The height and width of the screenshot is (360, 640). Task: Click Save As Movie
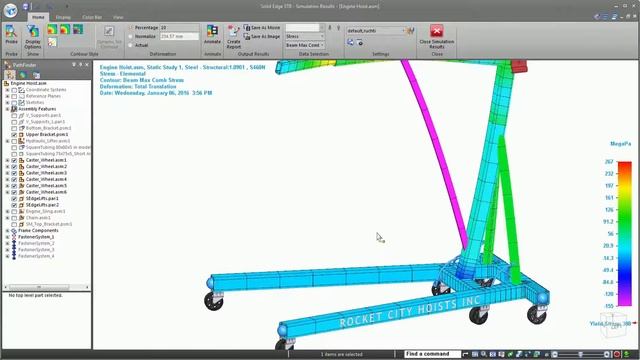(262, 27)
